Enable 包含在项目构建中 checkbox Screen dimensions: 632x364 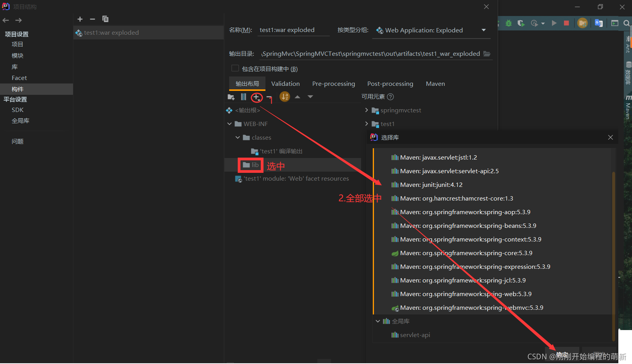coord(235,68)
